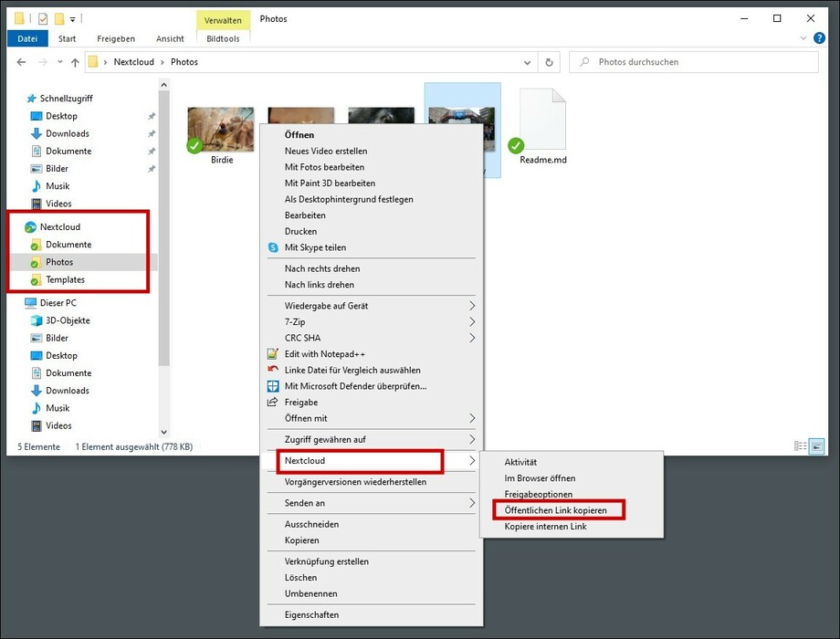Expand the Senden an submenu

coord(472,503)
